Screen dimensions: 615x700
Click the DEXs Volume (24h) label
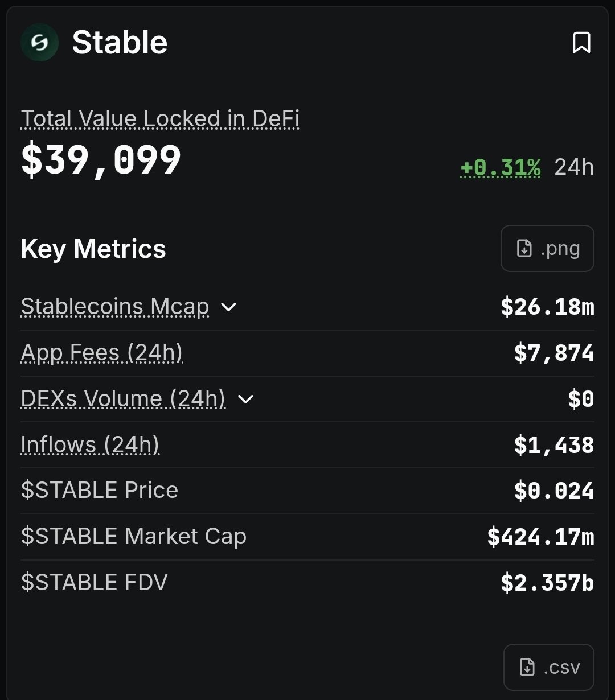[x=123, y=399]
